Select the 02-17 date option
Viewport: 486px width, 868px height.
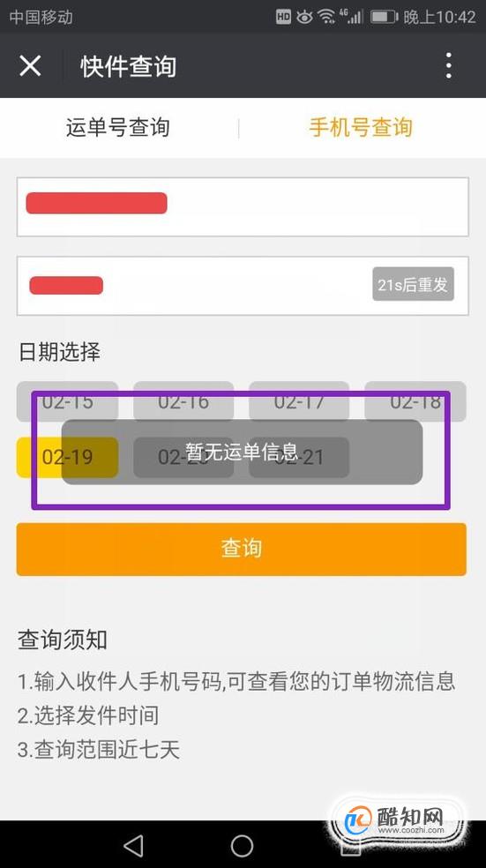coord(299,401)
